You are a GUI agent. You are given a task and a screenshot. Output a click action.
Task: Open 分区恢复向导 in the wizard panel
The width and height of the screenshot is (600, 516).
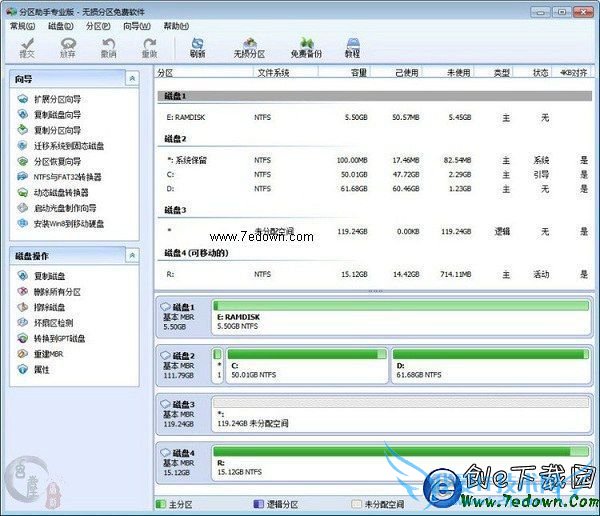49,162
